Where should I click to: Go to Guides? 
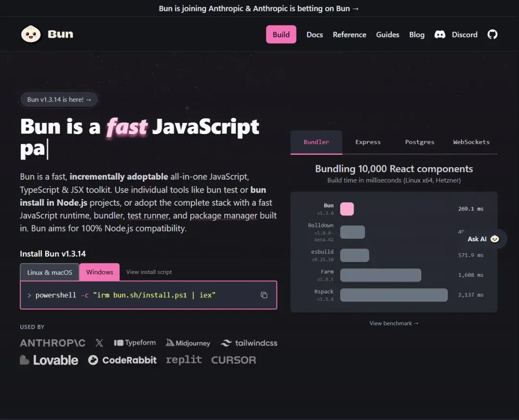tap(388, 35)
